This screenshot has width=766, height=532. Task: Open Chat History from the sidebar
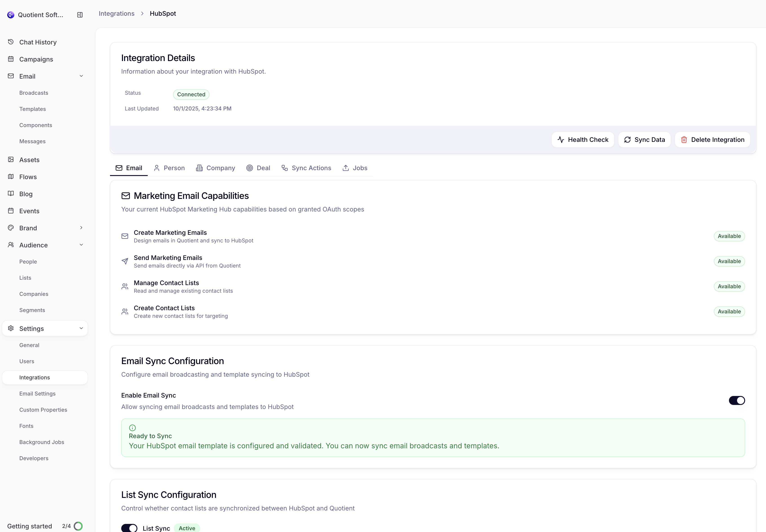(38, 42)
